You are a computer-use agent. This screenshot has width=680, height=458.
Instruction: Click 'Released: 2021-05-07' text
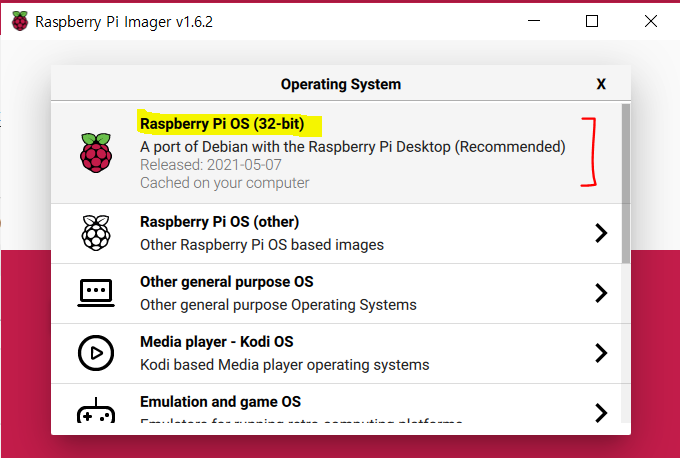pyautogui.click(x=211, y=165)
